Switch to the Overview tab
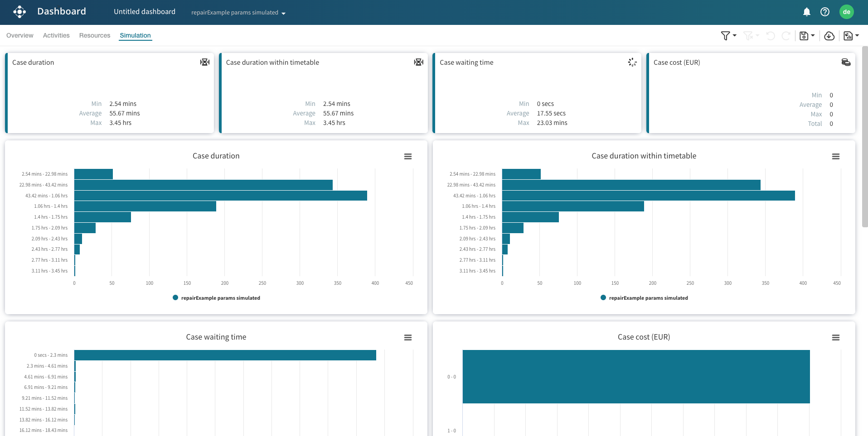 click(x=20, y=35)
